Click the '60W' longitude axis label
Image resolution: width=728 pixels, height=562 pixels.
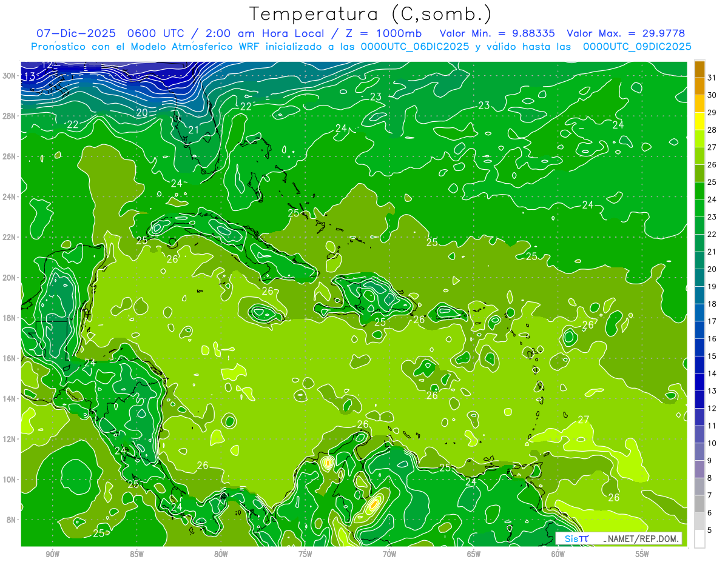558,554
